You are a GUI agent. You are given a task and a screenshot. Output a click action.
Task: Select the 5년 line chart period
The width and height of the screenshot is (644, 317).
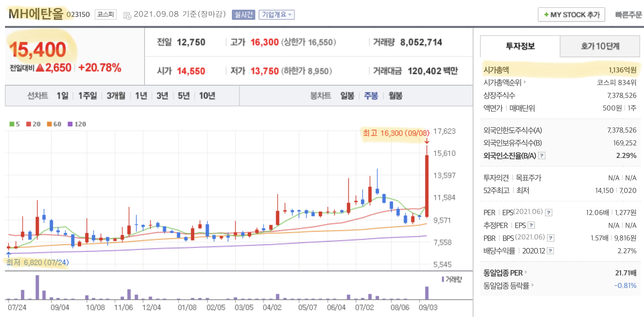[184, 96]
